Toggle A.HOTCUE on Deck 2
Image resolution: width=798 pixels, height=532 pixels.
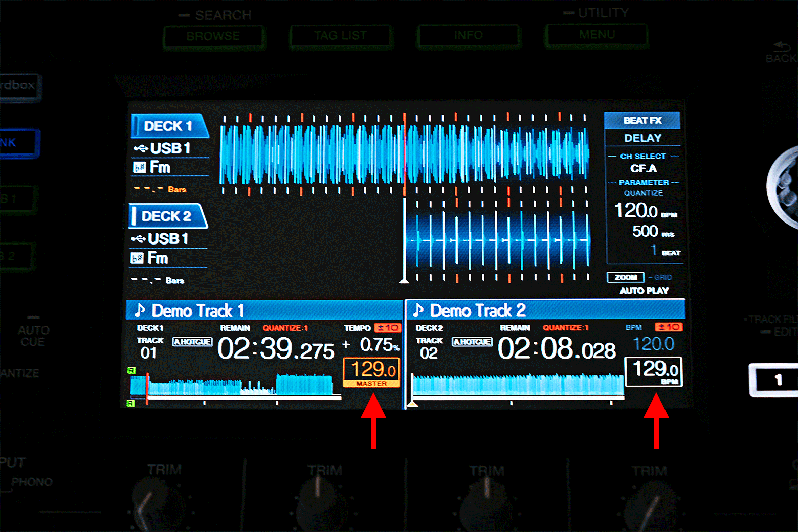pyautogui.click(x=472, y=342)
